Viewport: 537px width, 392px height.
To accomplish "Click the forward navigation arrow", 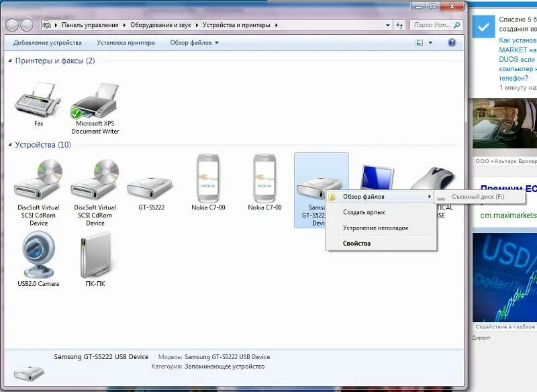I will click(x=27, y=25).
